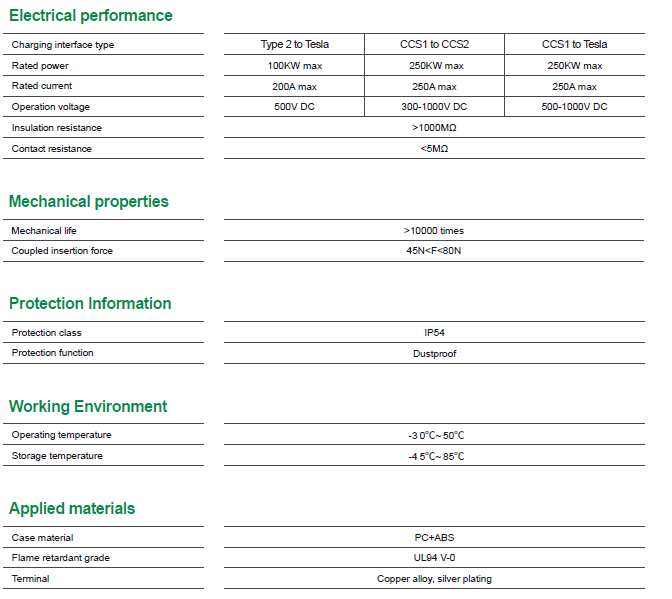The image size is (672, 599).
Task: Click the Applied materials heading
Action: tap(72, 509)
